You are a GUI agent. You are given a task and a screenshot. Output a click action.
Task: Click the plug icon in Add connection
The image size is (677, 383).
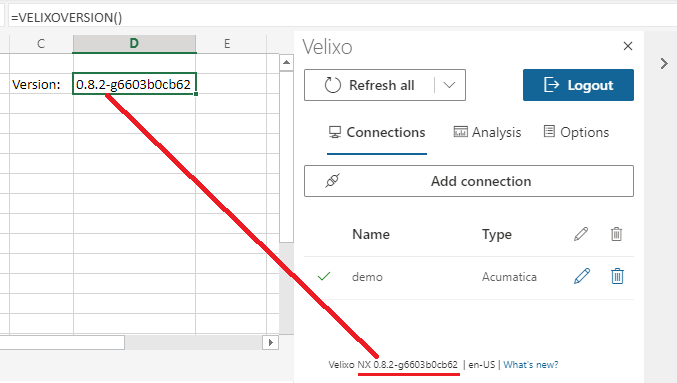tap(332, 181)
